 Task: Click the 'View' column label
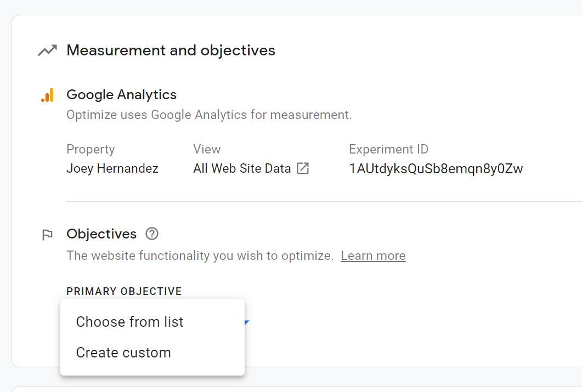point(207,150)
